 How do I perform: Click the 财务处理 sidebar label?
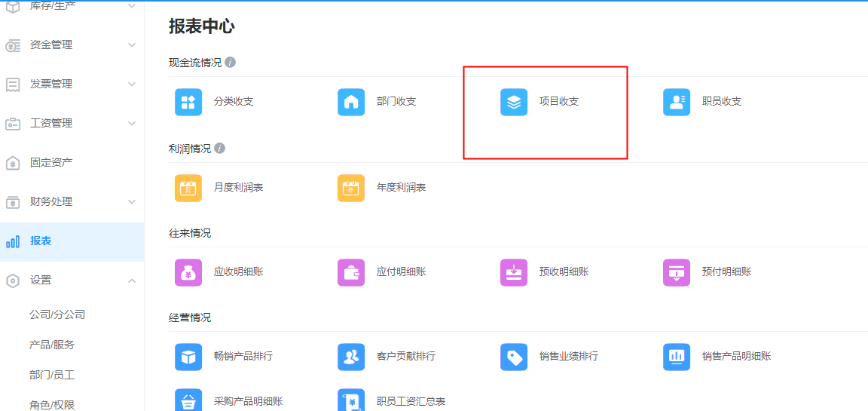tap(51, 201)
